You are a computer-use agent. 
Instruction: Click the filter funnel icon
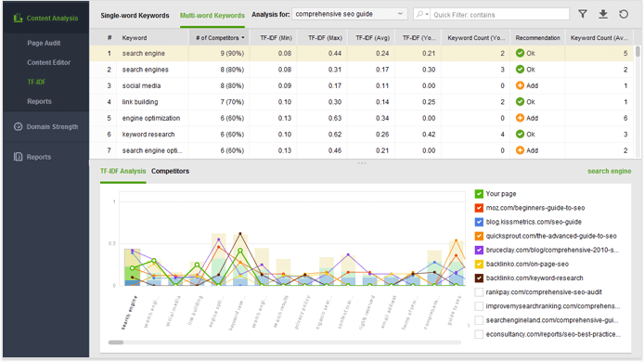(583, 14)
